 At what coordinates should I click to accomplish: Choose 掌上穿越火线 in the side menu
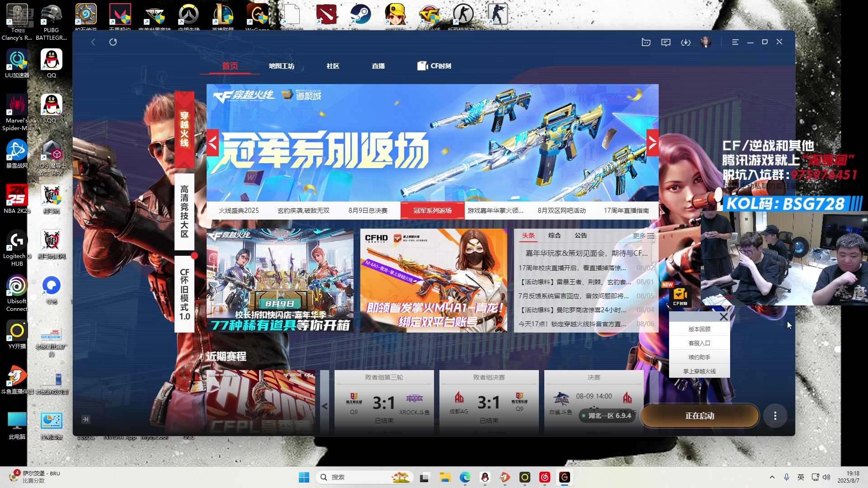699,371
